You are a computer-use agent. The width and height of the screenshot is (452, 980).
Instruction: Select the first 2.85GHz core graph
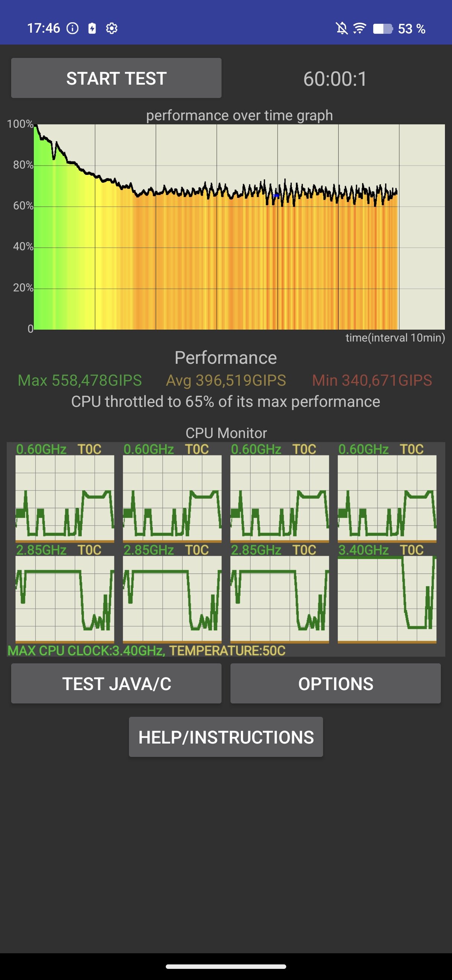(x=65, y=598)
